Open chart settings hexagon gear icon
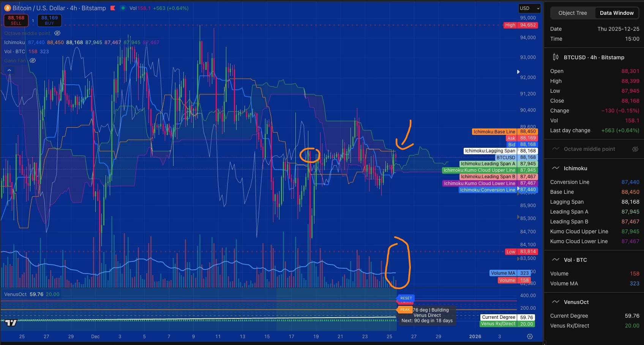The width and height of the screenshot is (644, 345). pyautogui.click(x=530, y=337)
